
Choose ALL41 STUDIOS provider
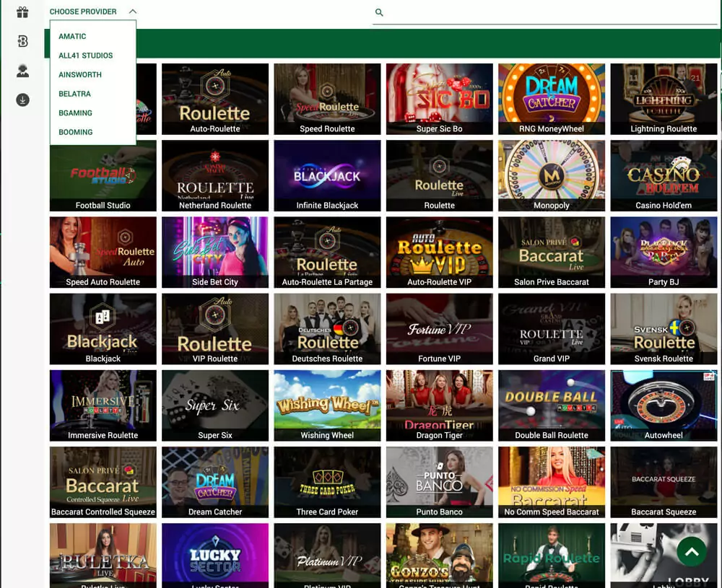tap(86, 55)
